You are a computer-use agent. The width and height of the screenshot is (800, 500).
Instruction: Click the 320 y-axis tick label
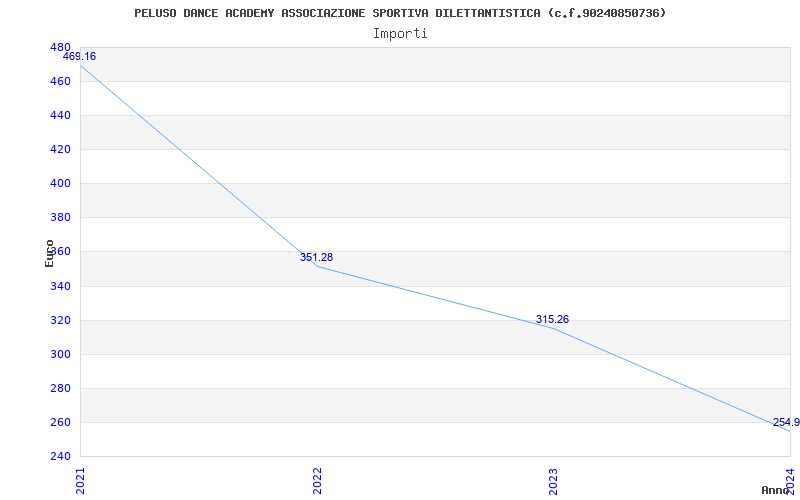click(x=60, y=320)
